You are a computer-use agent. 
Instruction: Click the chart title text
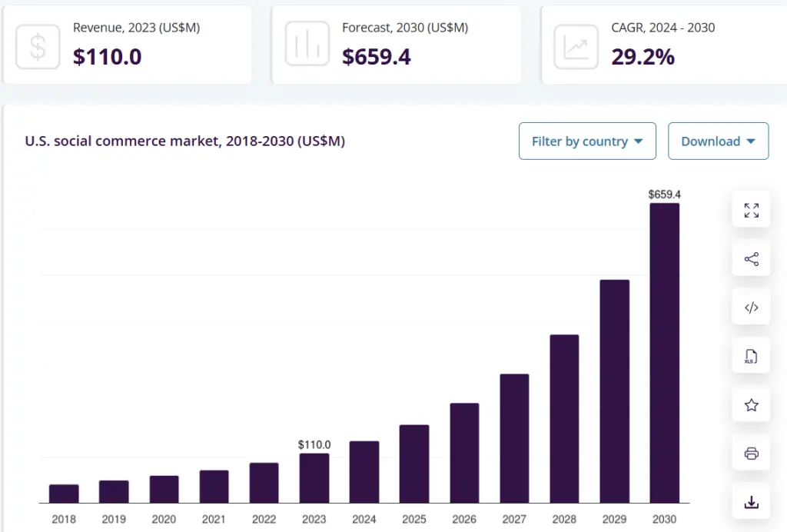pos(184,141)
